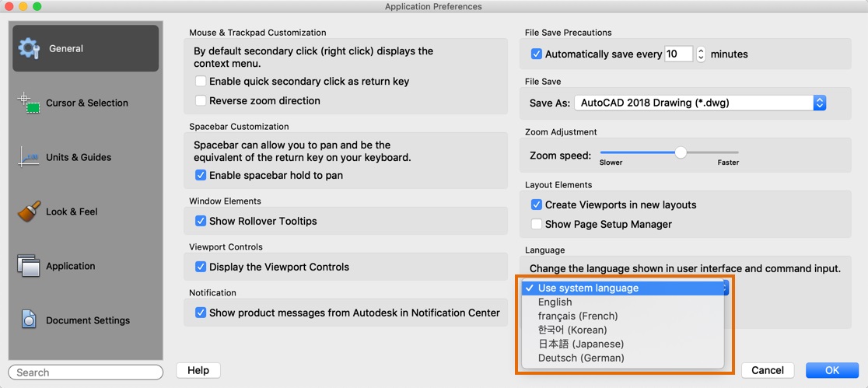
Task: Click the Search field in sidebar
Action: [86, 372]
